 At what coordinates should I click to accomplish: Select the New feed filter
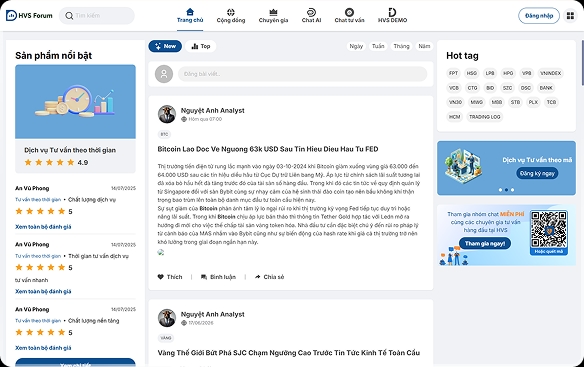click(x=165, y=46)
